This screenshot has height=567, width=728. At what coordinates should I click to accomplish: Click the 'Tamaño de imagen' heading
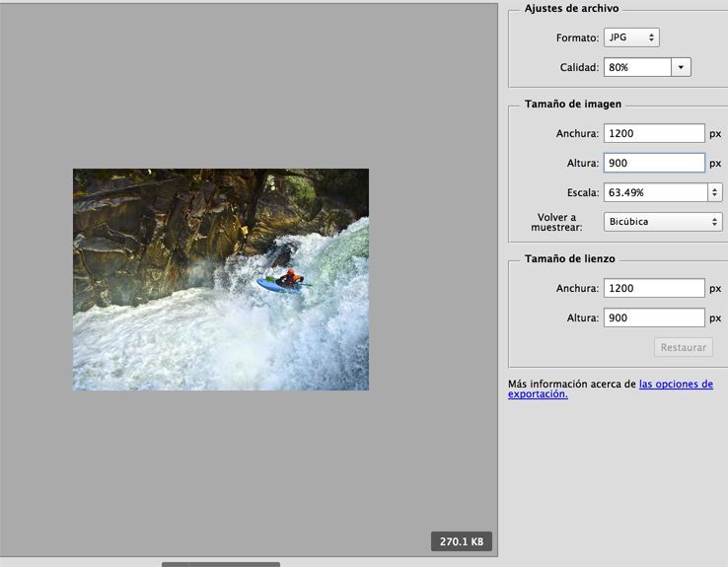[x=573, y=104]
